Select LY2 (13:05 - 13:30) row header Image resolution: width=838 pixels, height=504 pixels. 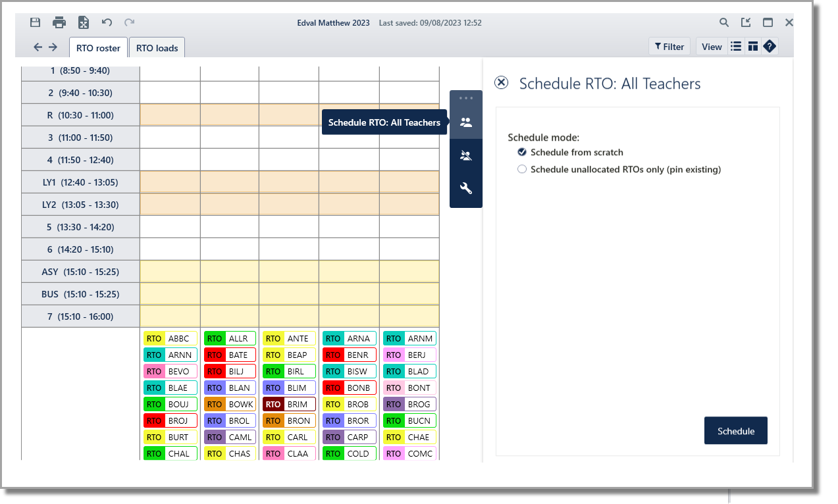pos(80,205)
